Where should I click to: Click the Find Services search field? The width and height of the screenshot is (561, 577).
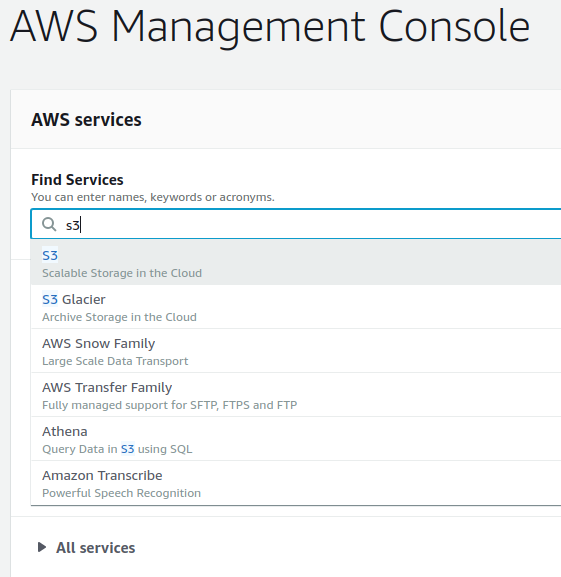point(296,224)
